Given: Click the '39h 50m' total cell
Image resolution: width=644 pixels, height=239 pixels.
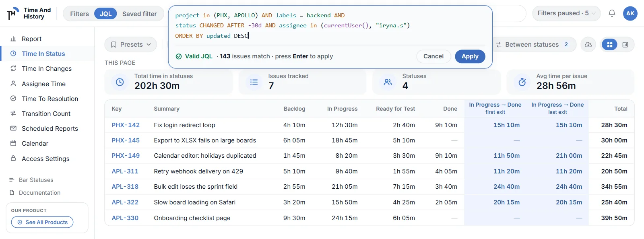Looking at the screenshot, I should click(x=614, y=218).
